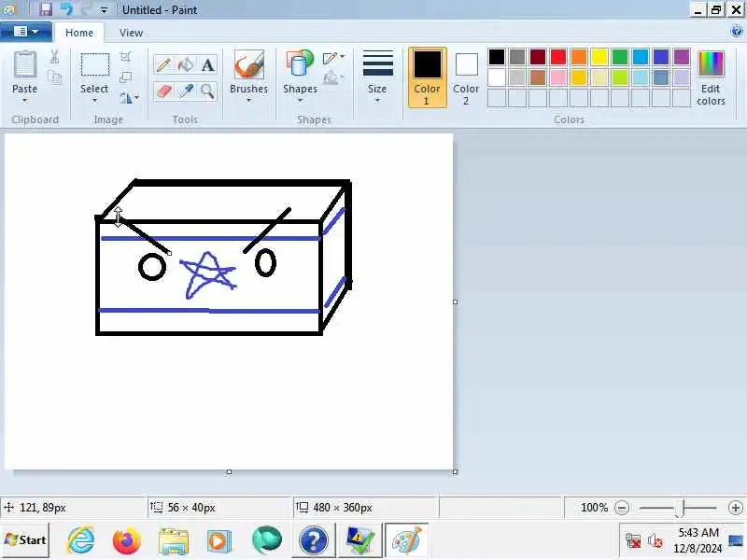
Task: Pick the red color swatch
Action: (x=558, y=57)
